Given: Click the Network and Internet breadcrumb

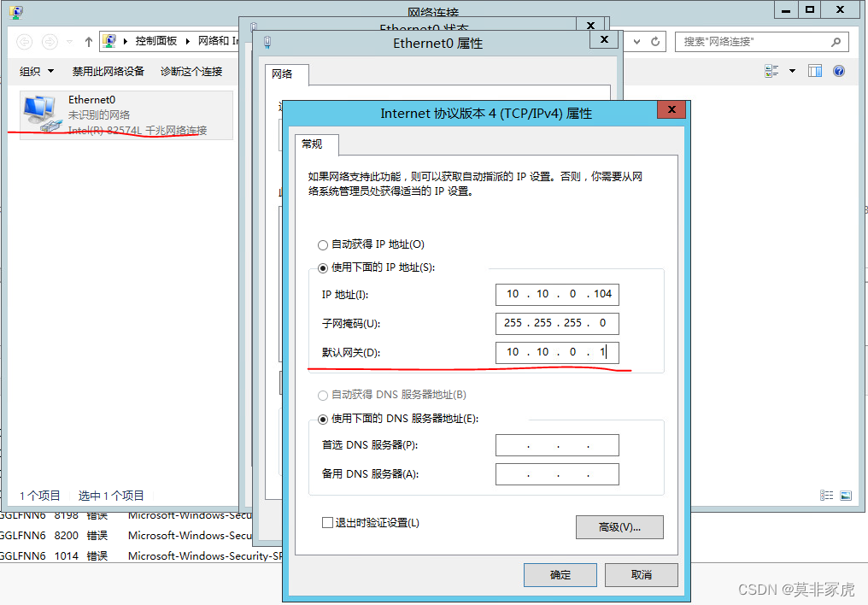Looking at the screenshot, I should 218,41.
